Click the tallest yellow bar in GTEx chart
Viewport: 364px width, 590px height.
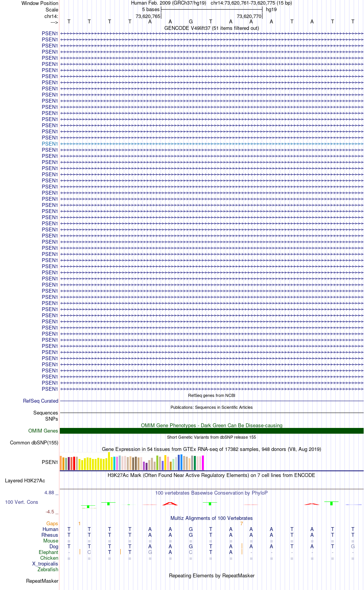(x=109, y=461)
